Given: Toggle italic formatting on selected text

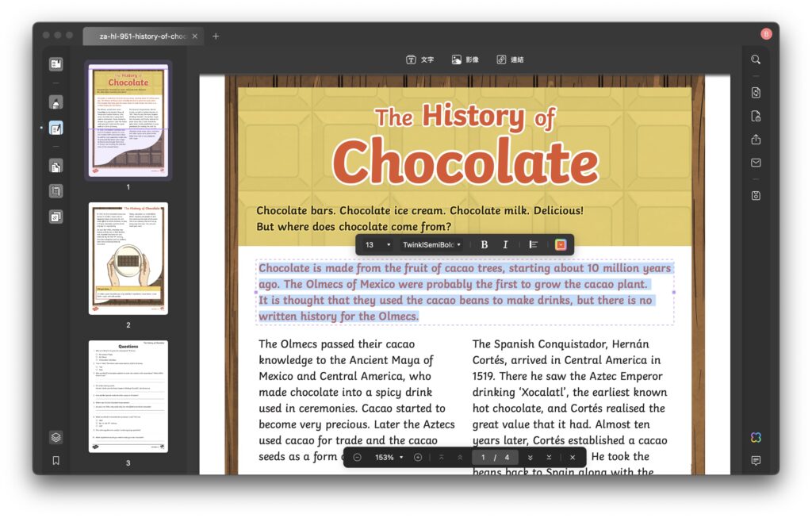Looking at the screenshot, I should (x=505, y=244).
